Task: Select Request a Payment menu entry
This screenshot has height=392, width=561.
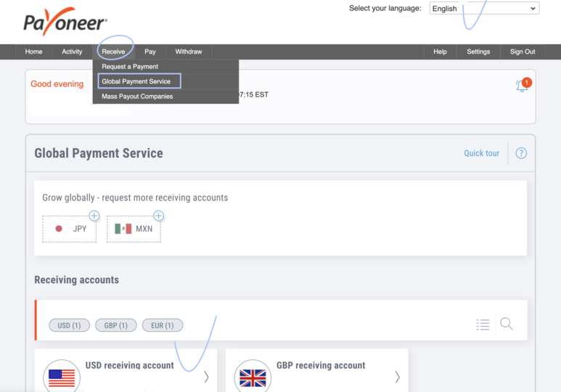Action: tap(165, 67)
